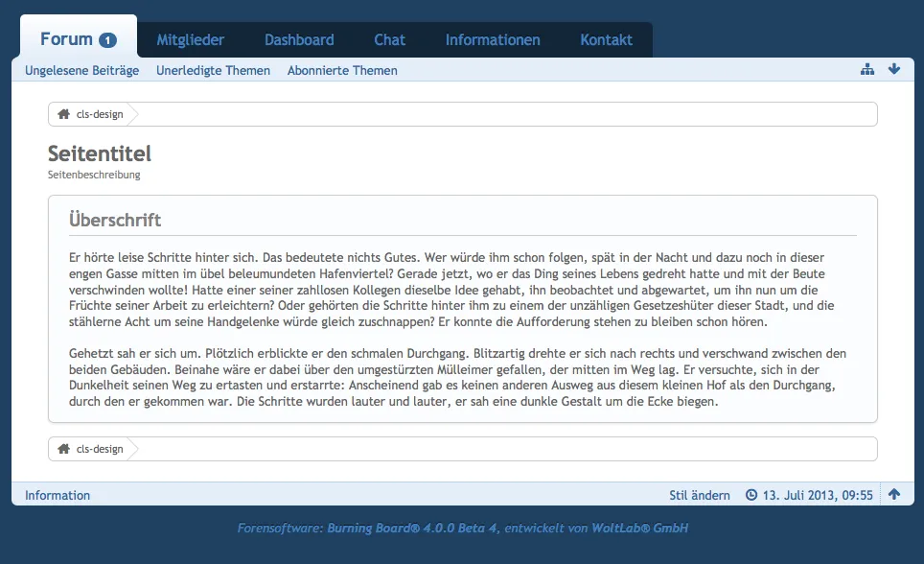Switch to the Mitglieder tab
Image resolution: width=924 pixels, height=564 pixels.
(x=190, y=40)
